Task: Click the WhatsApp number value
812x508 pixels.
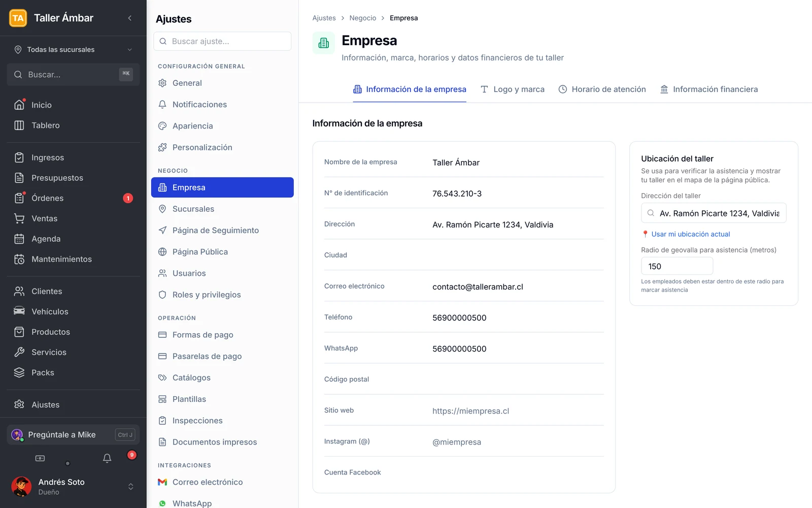Action: point(459,348)
